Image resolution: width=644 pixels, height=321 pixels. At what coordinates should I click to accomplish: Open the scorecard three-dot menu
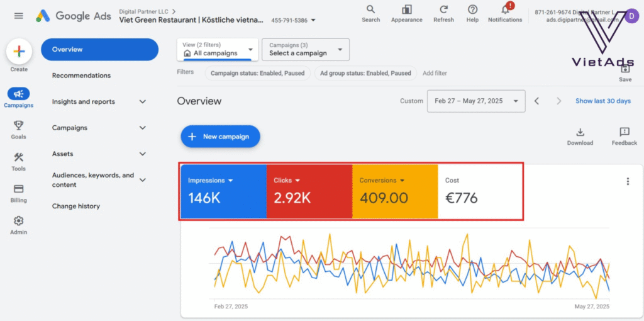point(628,181)
